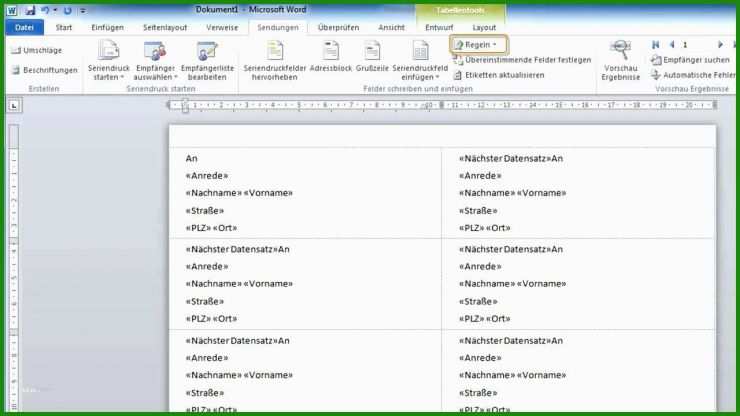Image resolution: width=740 pixels, height=416 pixels.
Task: Toggle Seriendruckfelder hervorheben
Action: click(x=275, y=60)
